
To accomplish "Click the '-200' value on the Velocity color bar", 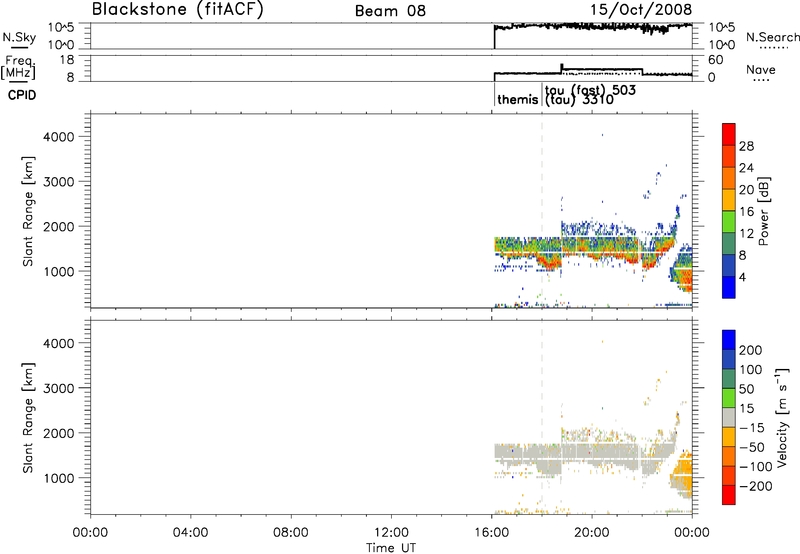I will pyautogui.click(x=756, y=486).
